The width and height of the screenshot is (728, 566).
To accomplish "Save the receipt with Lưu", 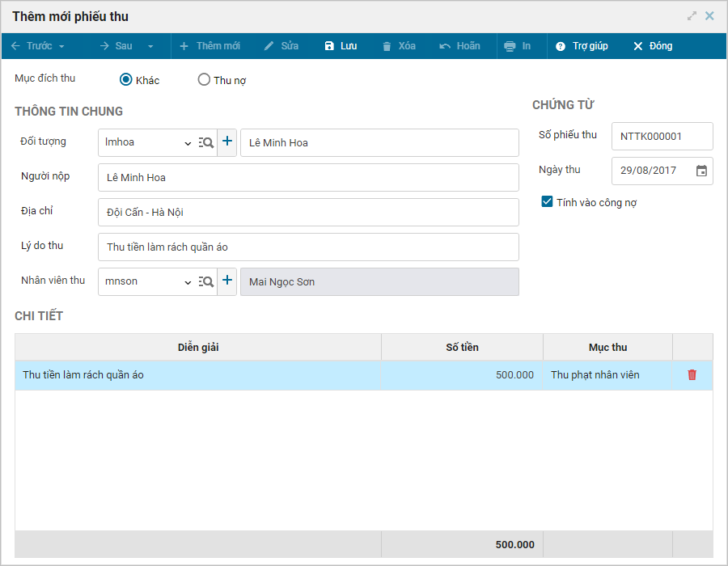I will click(341, 46).
